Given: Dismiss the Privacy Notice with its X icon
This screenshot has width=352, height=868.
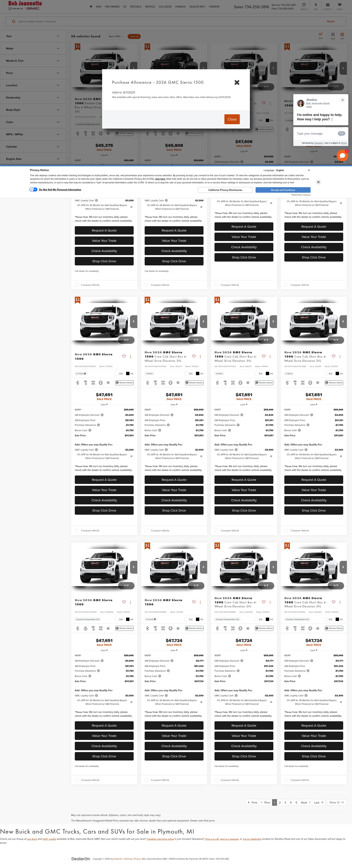Looking at the screenshot, I should tap(318, 182).
